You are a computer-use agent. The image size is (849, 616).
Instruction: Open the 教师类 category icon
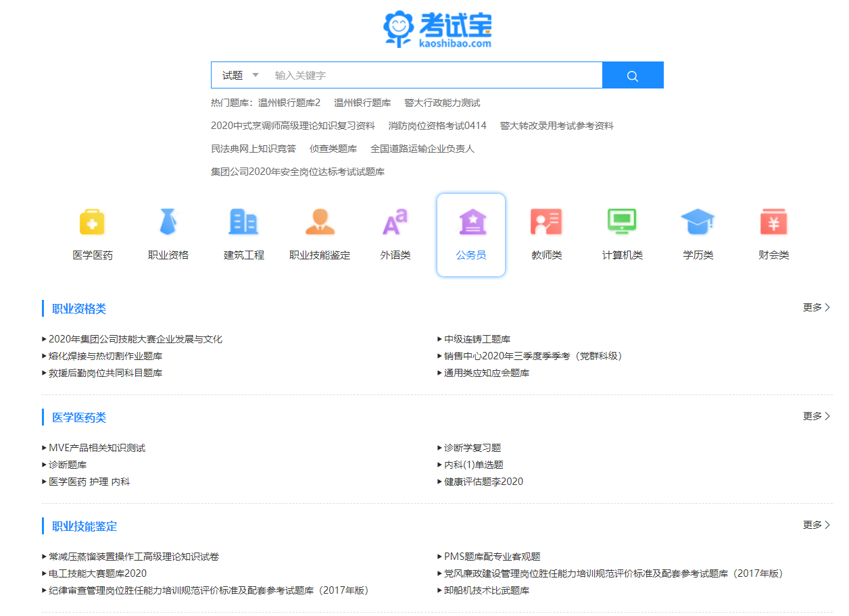pyautogui.click(x=547, y=222)
